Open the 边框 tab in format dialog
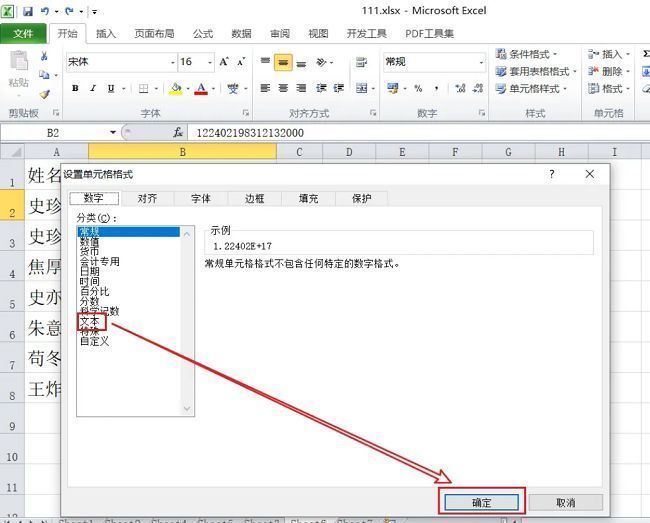 click(254, 198)
